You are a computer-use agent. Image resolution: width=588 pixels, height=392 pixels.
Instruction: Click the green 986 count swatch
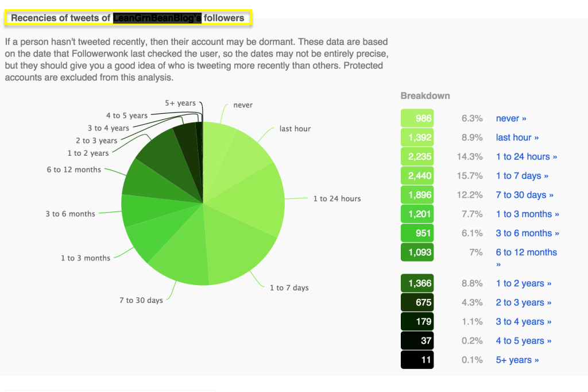(x=417, y=118)
